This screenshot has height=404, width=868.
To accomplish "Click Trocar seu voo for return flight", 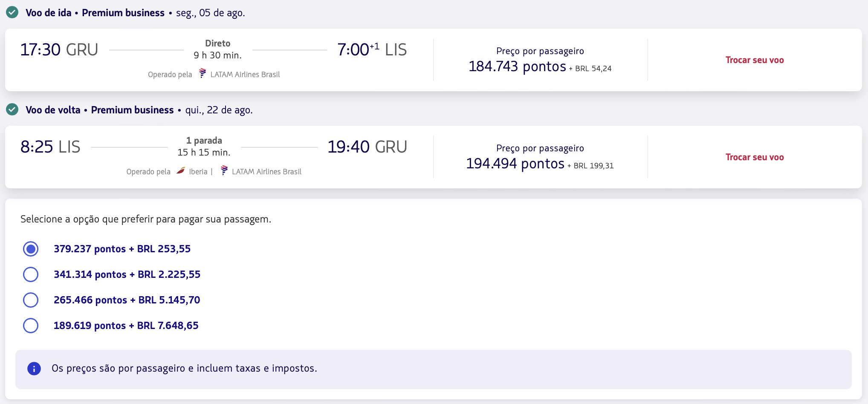I will coord(755,157).
